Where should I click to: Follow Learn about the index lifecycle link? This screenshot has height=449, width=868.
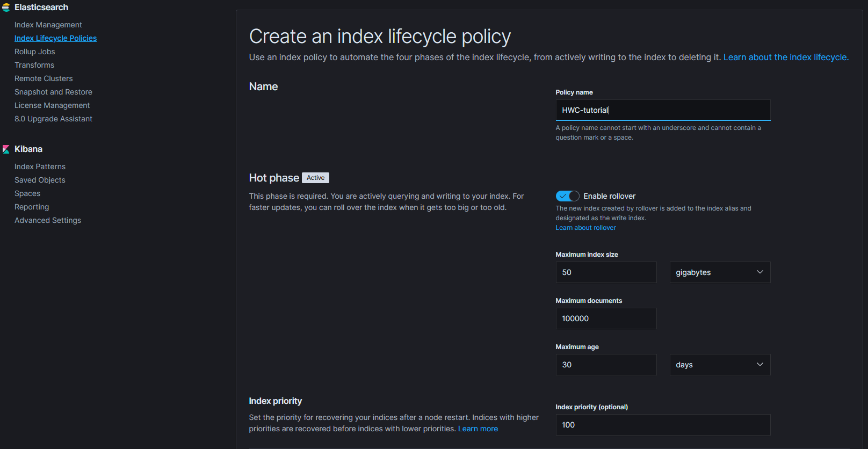coord(785,57)
